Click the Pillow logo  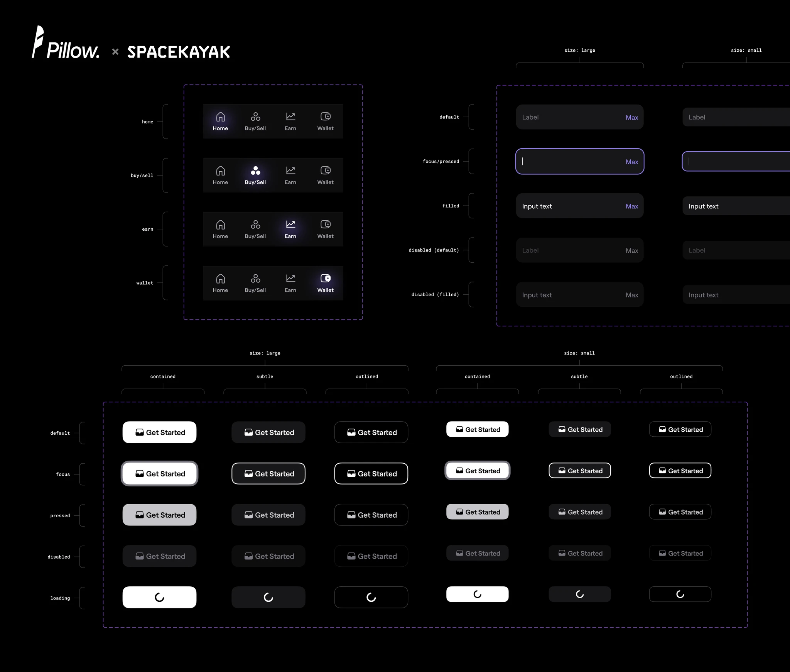click(x=66, y=42)
